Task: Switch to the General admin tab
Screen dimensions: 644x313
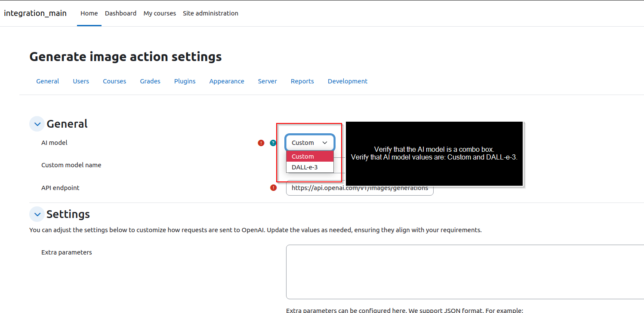Action: click(48, 81)
